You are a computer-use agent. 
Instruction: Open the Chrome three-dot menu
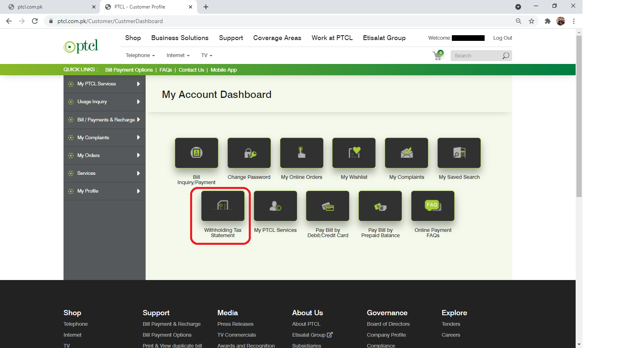pos(574,21)
